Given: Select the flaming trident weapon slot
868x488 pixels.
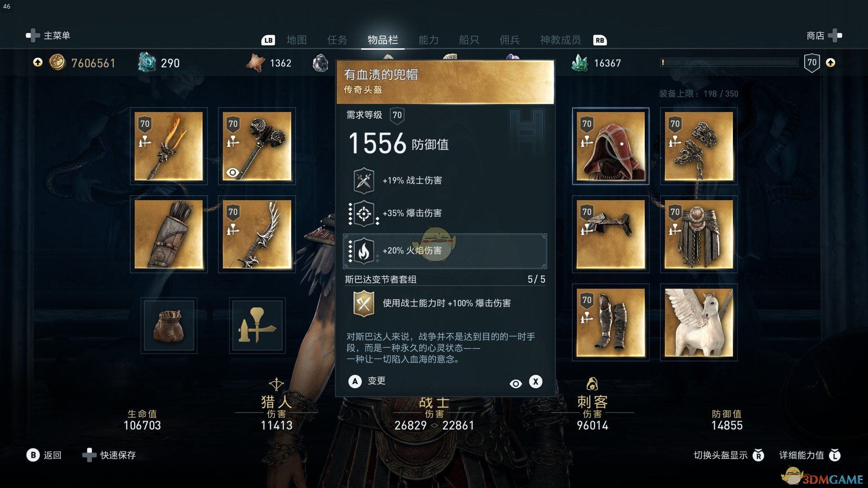Looking at the screenshot, I should (169, 146).
